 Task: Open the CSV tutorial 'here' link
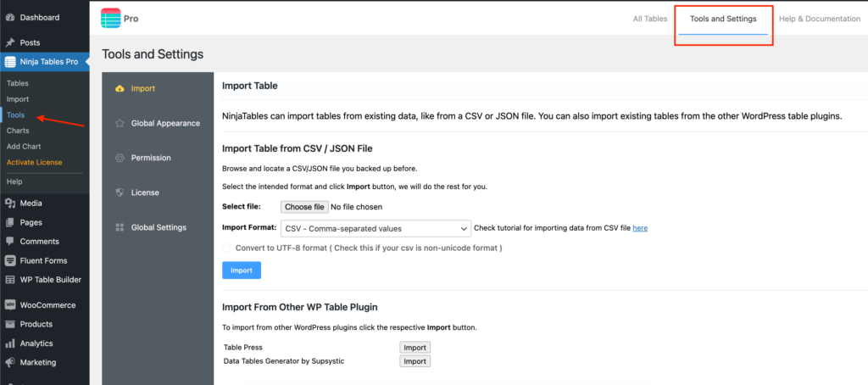tap(640, 228)
